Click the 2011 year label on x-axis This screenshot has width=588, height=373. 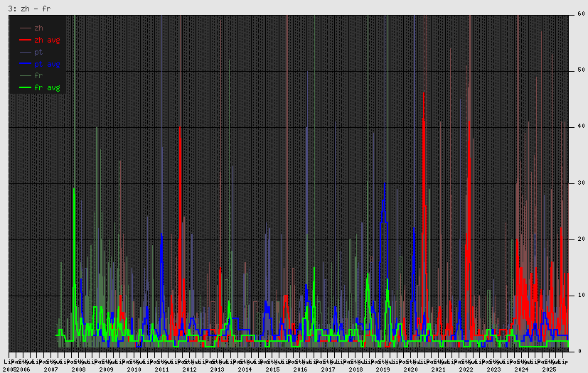[161, 369]
